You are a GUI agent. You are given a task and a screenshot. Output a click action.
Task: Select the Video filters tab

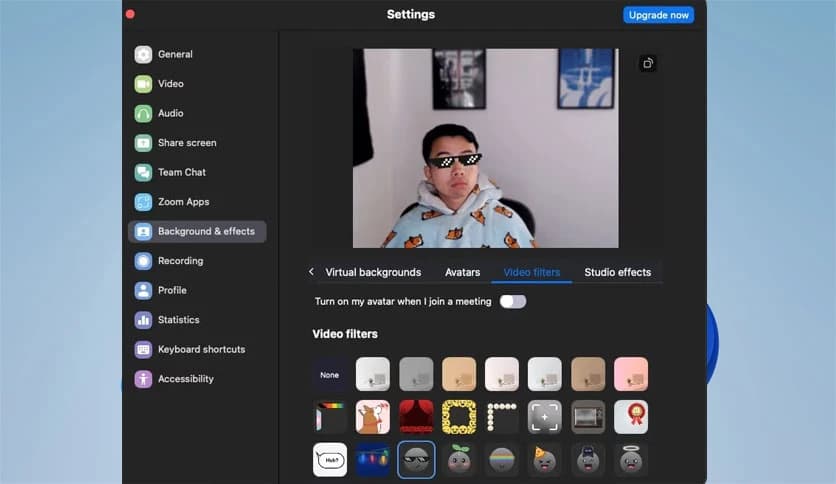coord(532,272)
